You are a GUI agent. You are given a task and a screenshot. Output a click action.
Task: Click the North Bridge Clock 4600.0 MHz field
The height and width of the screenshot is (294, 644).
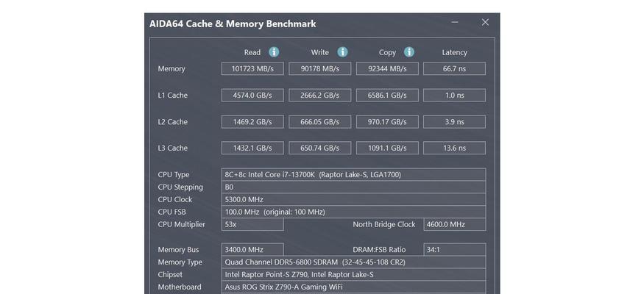455,224
